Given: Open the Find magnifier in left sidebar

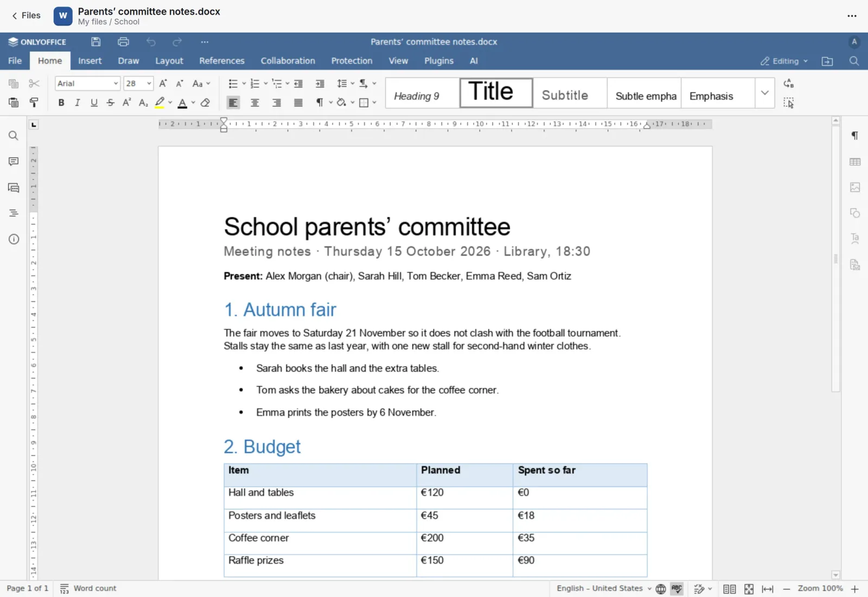Looking at the screenshot, I should [14, 136].
